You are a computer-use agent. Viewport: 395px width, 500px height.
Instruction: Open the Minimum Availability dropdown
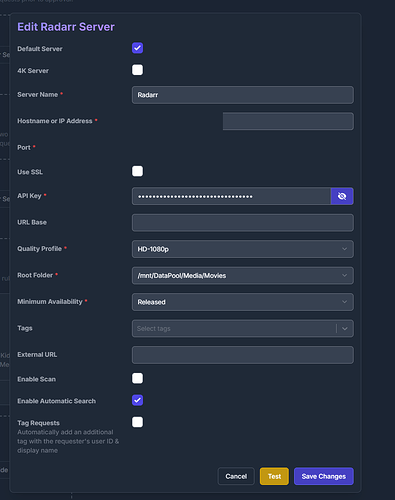click(x=243, y=302)
